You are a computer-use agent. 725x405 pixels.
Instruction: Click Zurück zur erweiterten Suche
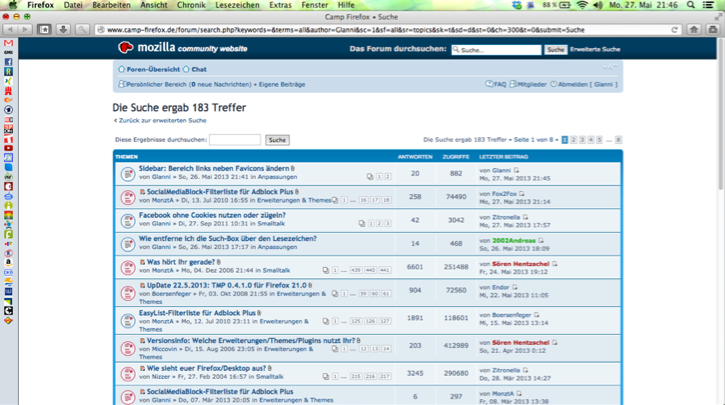[x=162, y=120]
